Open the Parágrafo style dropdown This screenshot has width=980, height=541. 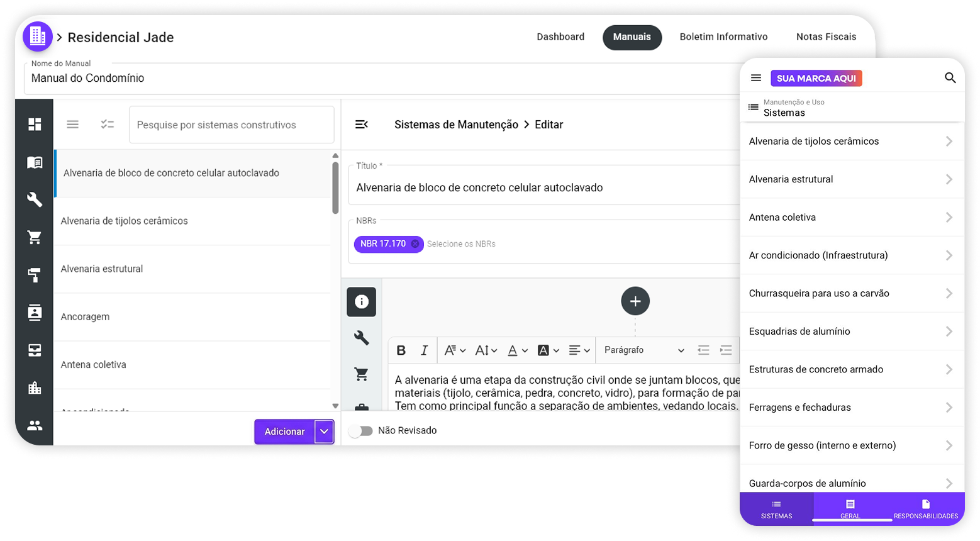(643, 350)
